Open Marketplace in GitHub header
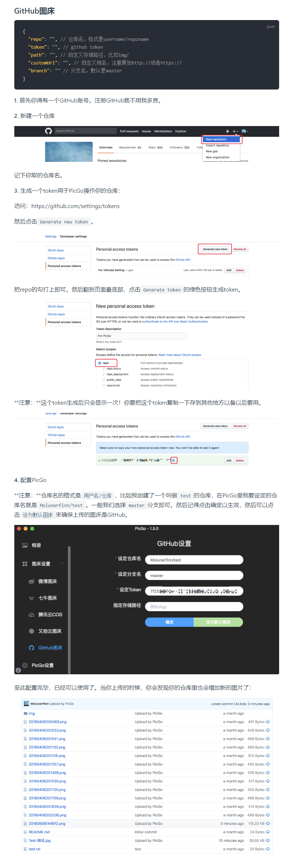287x868 pixels. [x=163, y=131]
